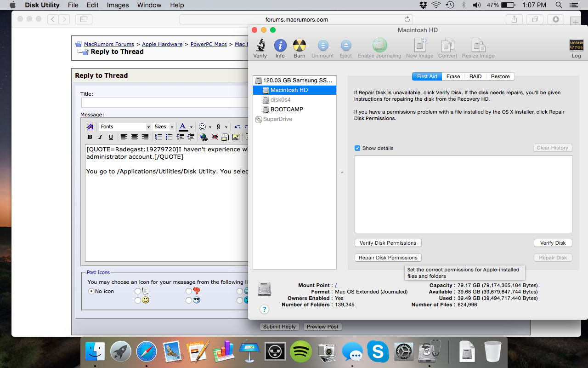The height and width of the screenshot is (368, 588).
Task: Align message text right
Action: coord(145,137)
